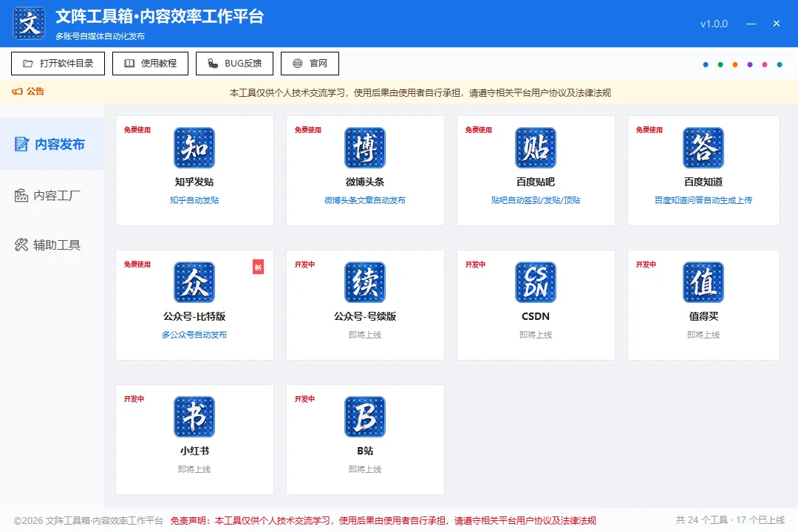This screenshot has width=798, height=532.
Task: Click the 小红书 tool icon
Action: click(194, 417)
